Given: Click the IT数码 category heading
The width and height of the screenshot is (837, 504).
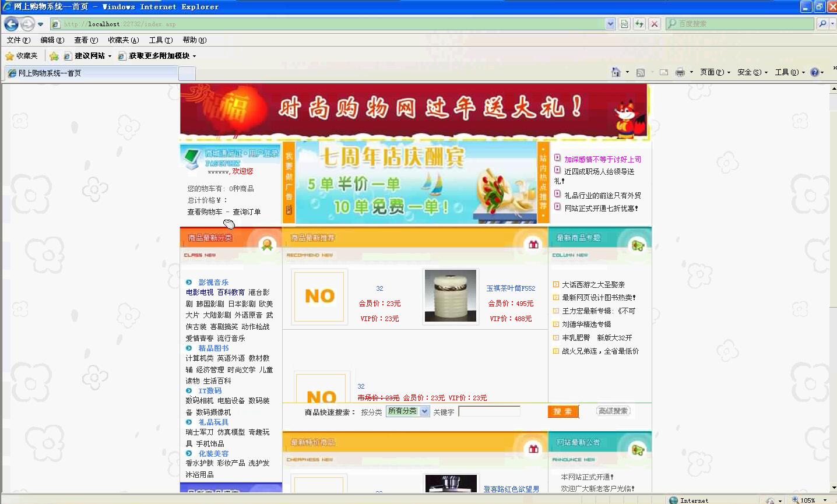Looking at the screenshot, I should tap(210, 391).
